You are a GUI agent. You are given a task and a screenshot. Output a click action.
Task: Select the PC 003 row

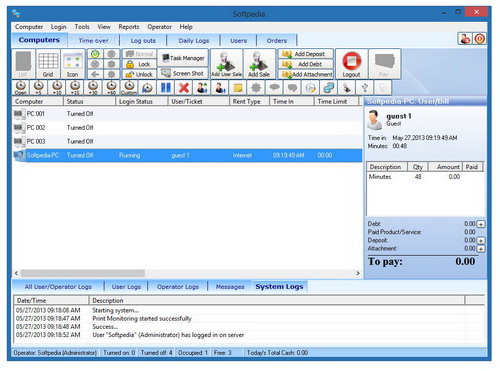[x=187, y=141]
